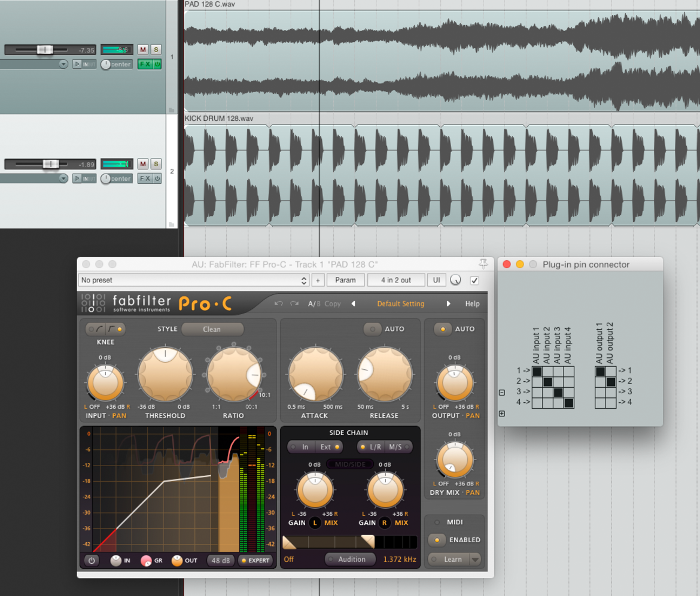This screenshot has width=700, height=596.
Task: Open the Param menu button
Action: (346, 280)
